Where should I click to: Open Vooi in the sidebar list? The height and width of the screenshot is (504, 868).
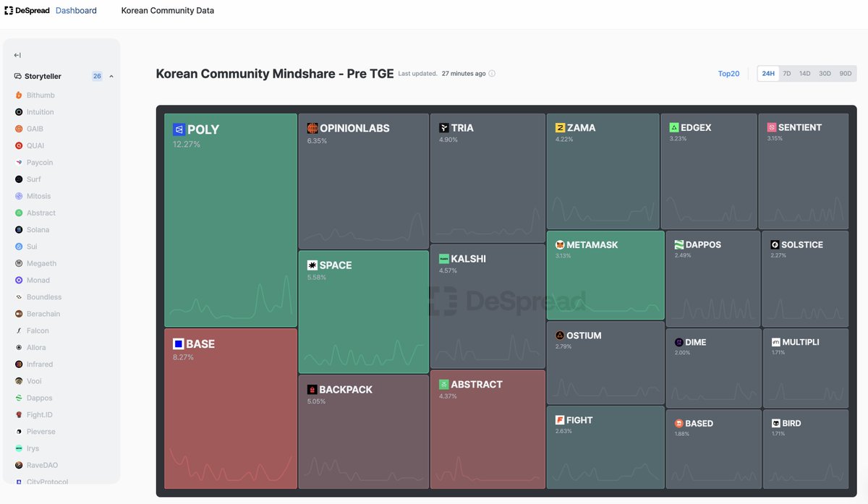pos(34,381)
